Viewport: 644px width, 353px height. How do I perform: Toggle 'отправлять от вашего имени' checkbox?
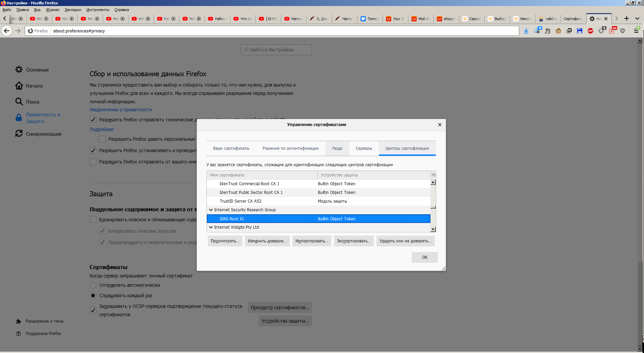tap(93, 162)
